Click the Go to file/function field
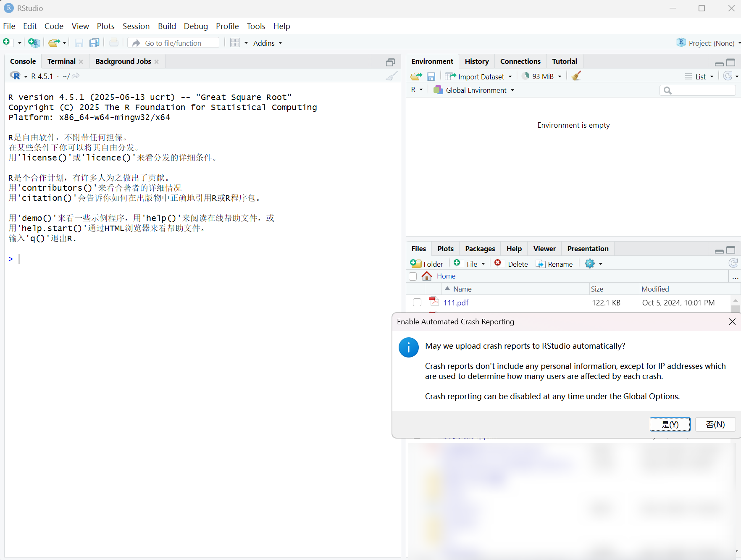This screenshot has height=560, width=741. (x=173, y=43)
